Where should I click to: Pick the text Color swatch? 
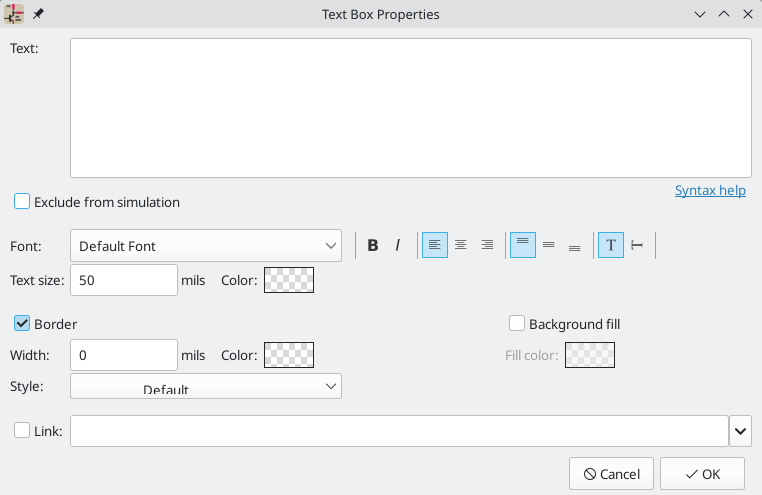289,280
